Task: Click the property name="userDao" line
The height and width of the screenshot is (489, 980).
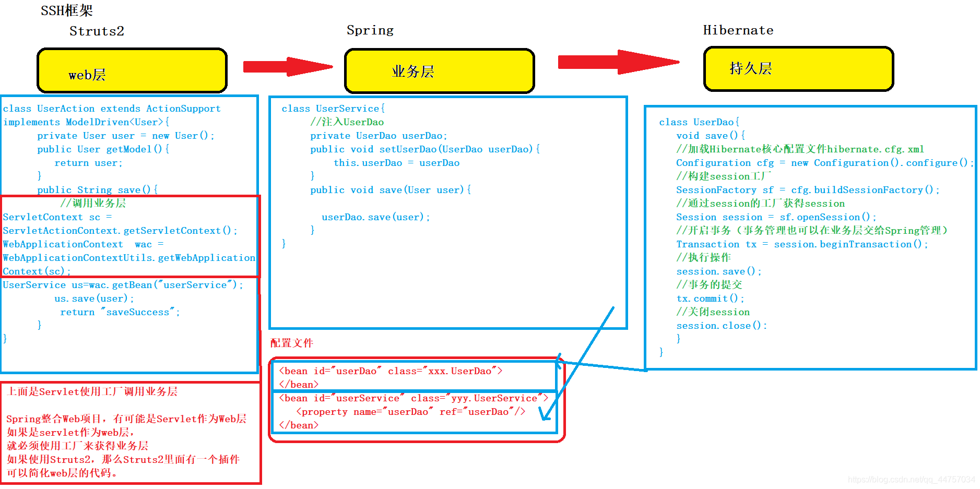Action: point(411,412)
